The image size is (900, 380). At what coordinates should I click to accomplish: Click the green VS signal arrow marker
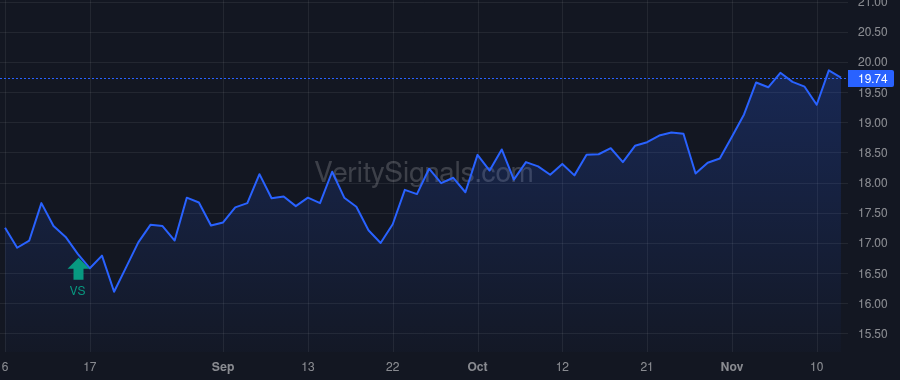point(78,269)
